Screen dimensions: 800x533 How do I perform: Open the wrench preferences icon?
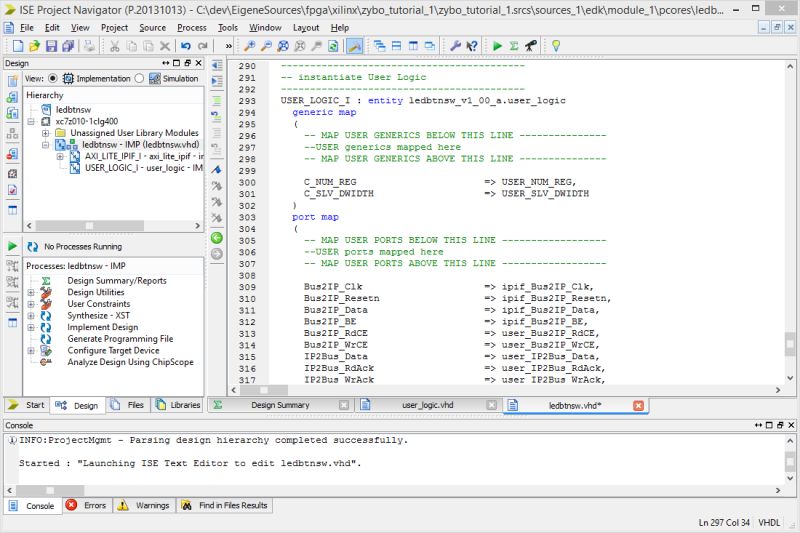(456, 46)
